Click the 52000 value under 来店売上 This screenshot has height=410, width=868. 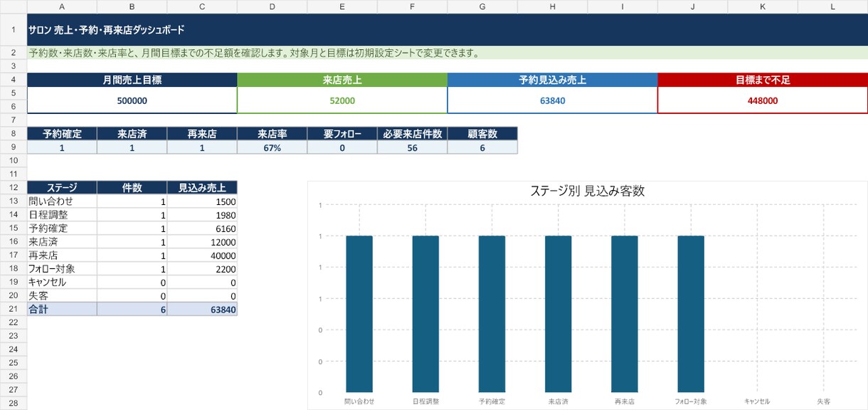[x=342, y=100]
